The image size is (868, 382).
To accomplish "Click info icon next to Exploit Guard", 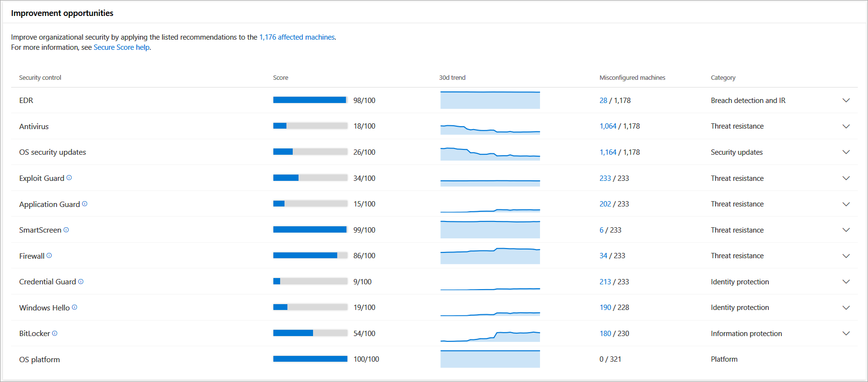I will click(69, 178).
